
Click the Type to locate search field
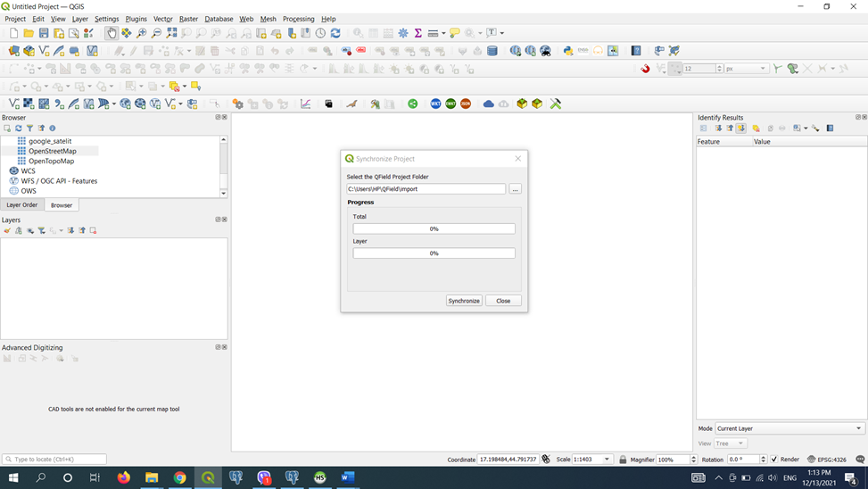click(54, 459)
